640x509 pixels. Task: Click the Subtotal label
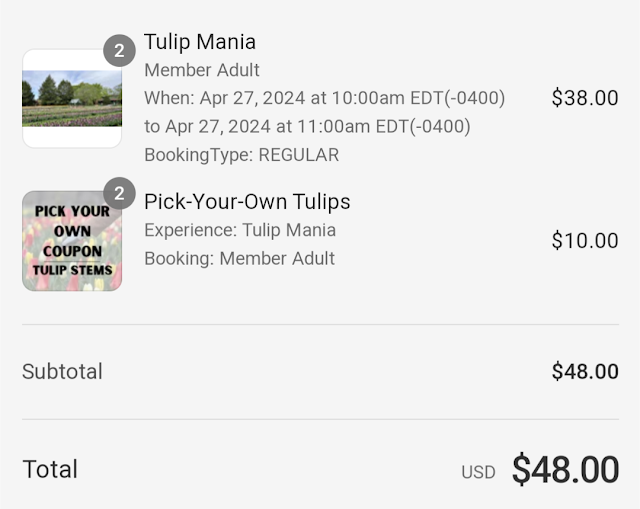(62, 372)
